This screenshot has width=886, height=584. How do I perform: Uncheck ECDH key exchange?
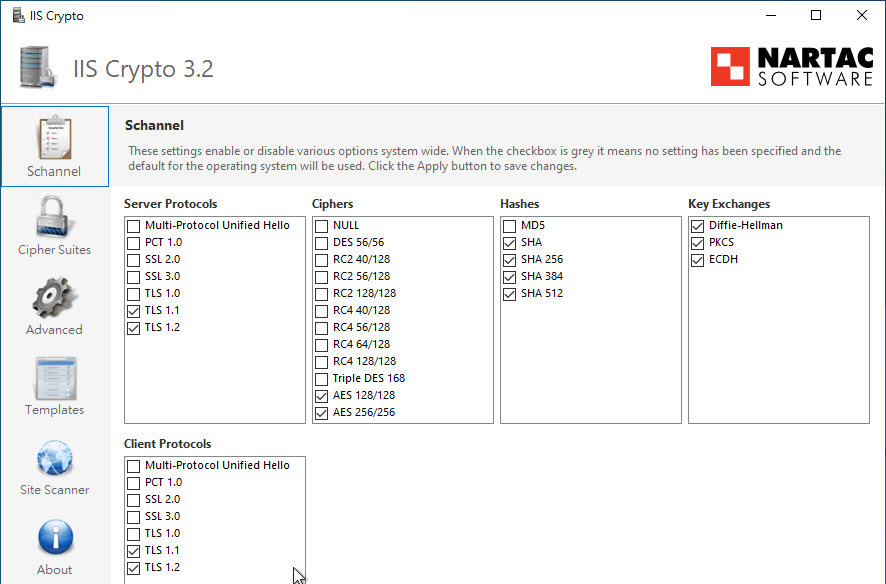(698, 260)
